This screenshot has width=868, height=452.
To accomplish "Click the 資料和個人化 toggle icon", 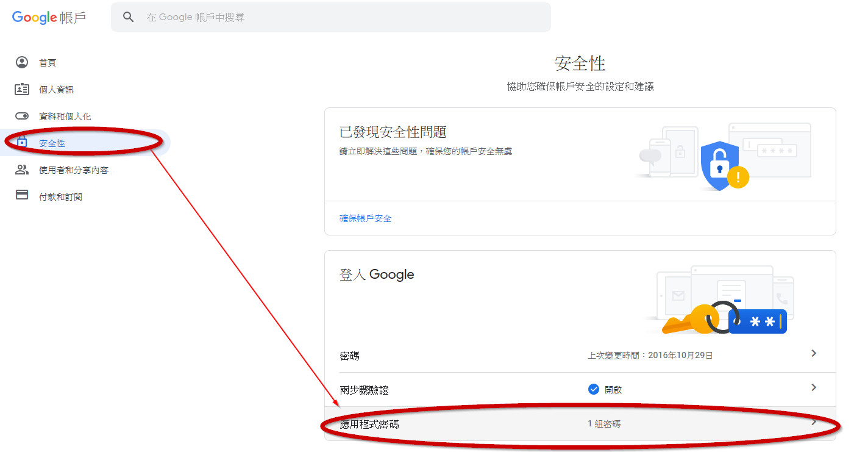I will click(22, 116).
